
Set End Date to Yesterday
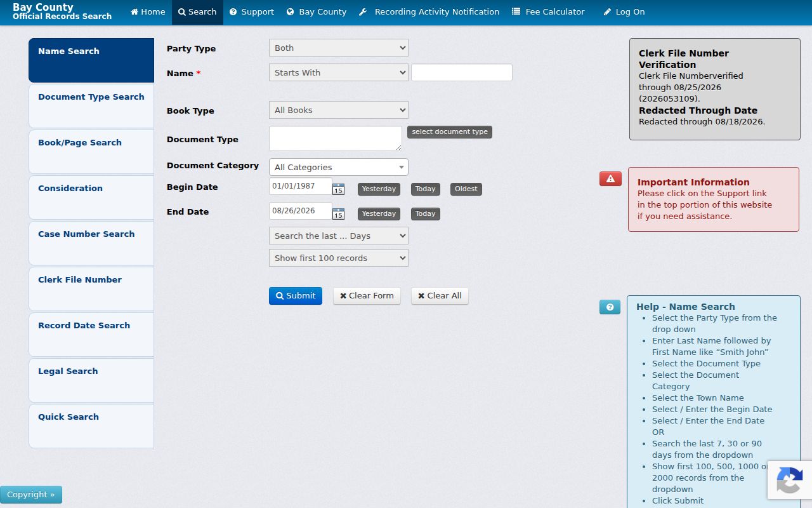click(x=379, y=214)
